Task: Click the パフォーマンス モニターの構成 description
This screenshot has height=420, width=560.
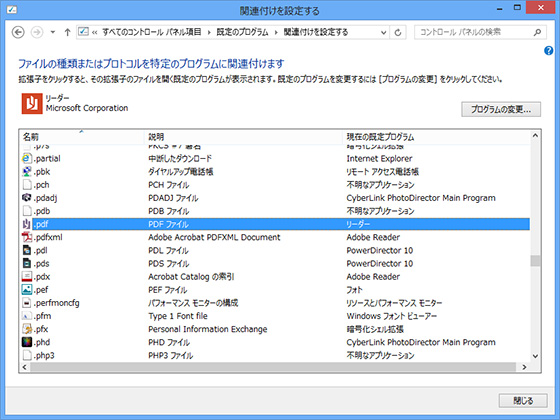Action: 193,303
